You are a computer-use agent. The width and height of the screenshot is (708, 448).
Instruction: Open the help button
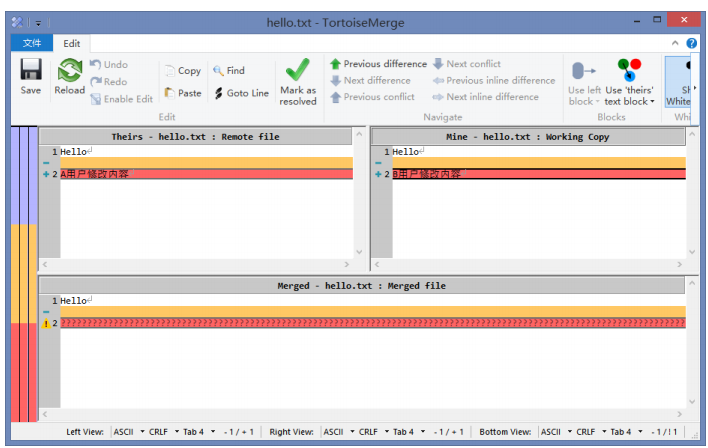(x=691, y=43)
